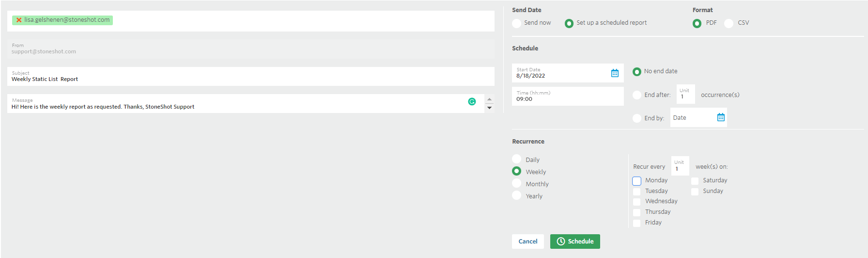Click the Grammarly icon in the Message field

tap(472, 101)
